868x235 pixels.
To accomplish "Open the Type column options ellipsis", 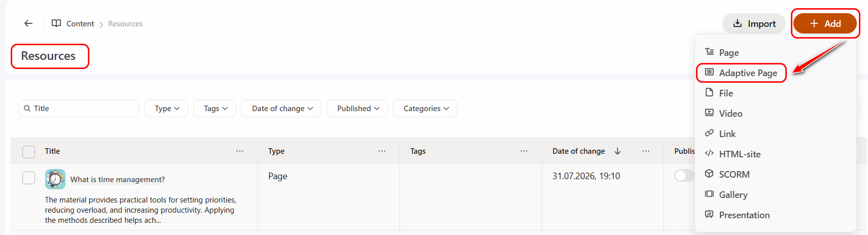I will (382, 151).
